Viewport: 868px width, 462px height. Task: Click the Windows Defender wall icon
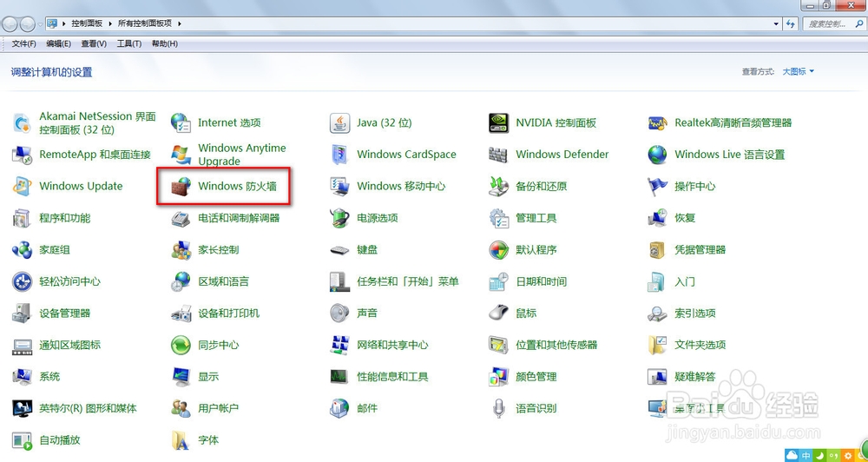click(499, 155)
